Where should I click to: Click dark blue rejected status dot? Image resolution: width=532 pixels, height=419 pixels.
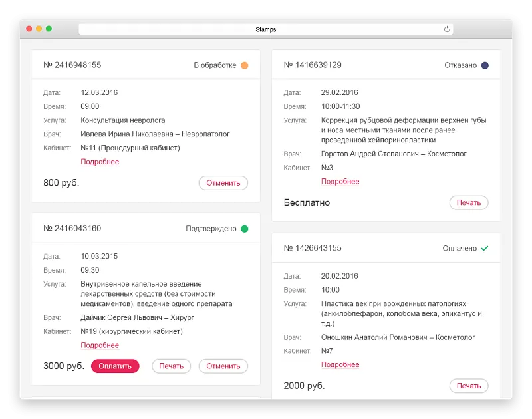tap(485, 65)
